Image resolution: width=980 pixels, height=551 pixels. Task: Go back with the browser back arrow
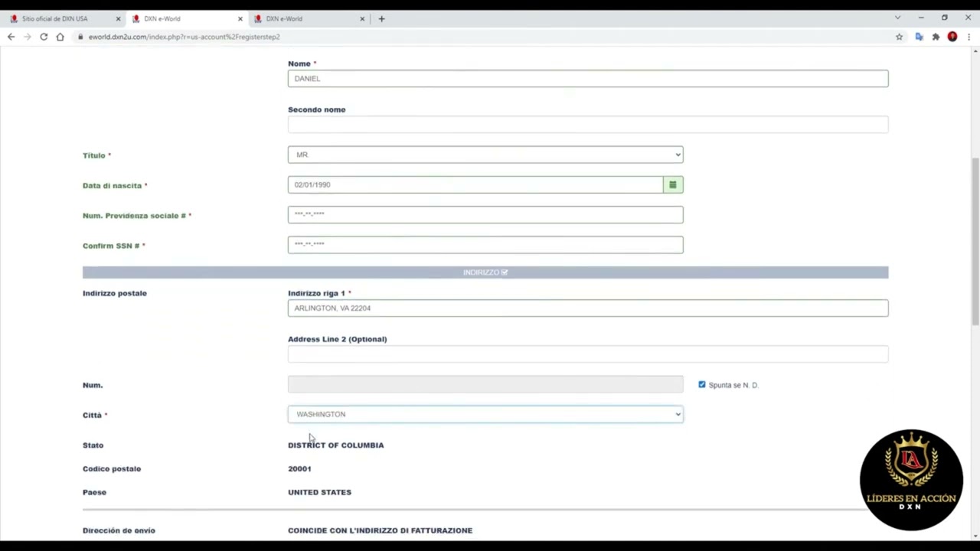point(11,37)
